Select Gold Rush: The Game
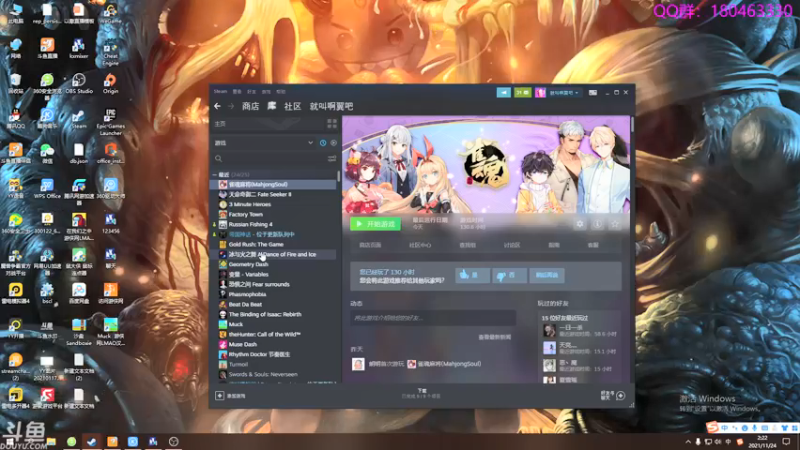The image size is (800, 450). pyautogui.click(x=273, y=244)
